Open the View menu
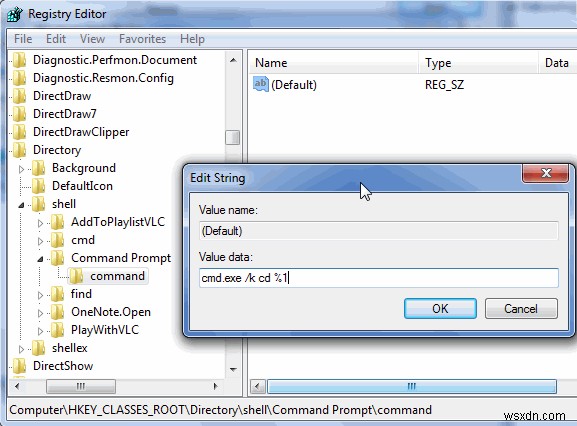Screen dimensions: 577x426 92,39
